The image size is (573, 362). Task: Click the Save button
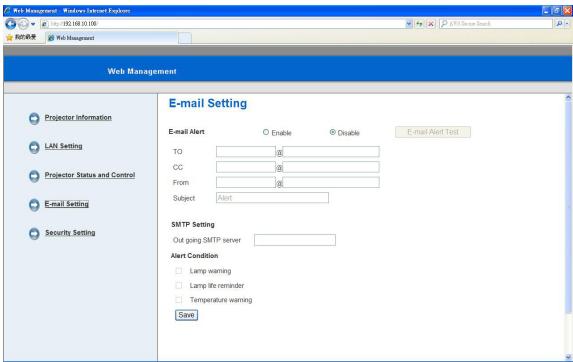pos(186,315)
